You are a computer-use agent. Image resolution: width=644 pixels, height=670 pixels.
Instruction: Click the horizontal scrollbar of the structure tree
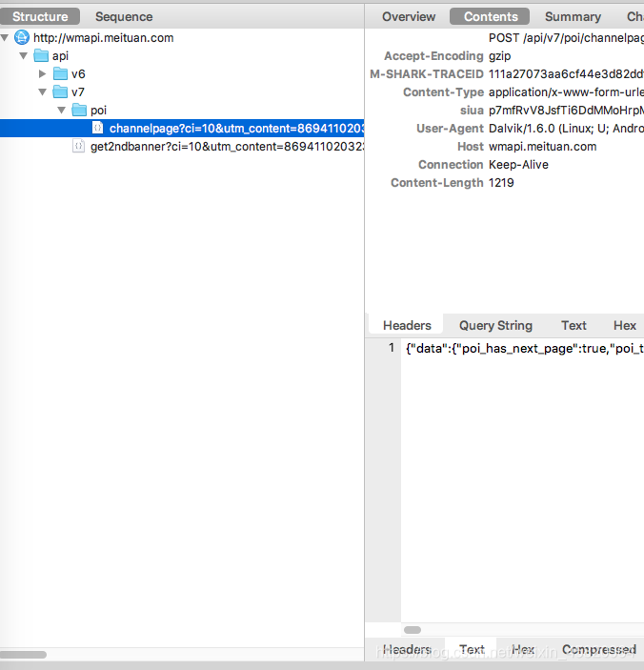tap(23, 654)
